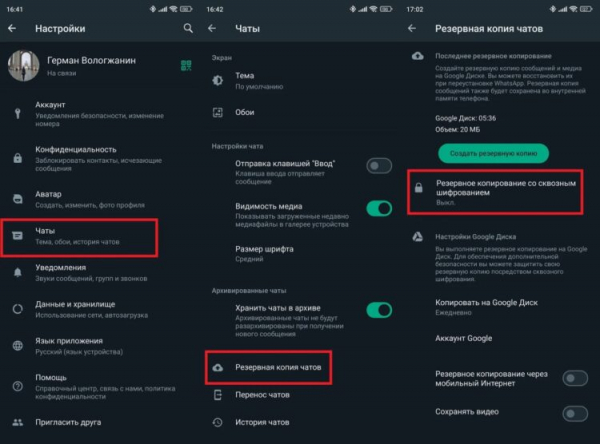The width and height of the screenshot is (600, 444).
Task: Change Язык приложения setting
Action: click(100, 346)
